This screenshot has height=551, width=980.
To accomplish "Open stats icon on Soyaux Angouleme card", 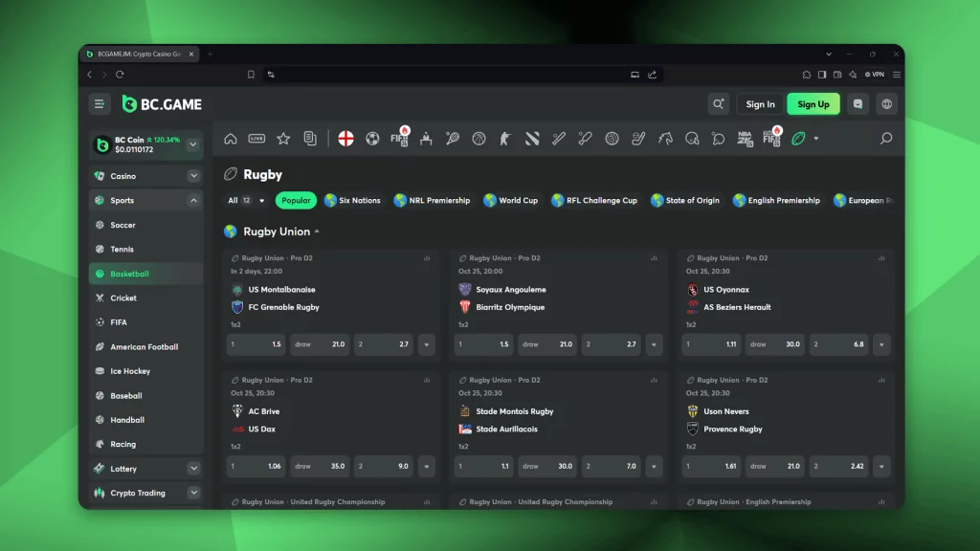I will tap(654, 258).
